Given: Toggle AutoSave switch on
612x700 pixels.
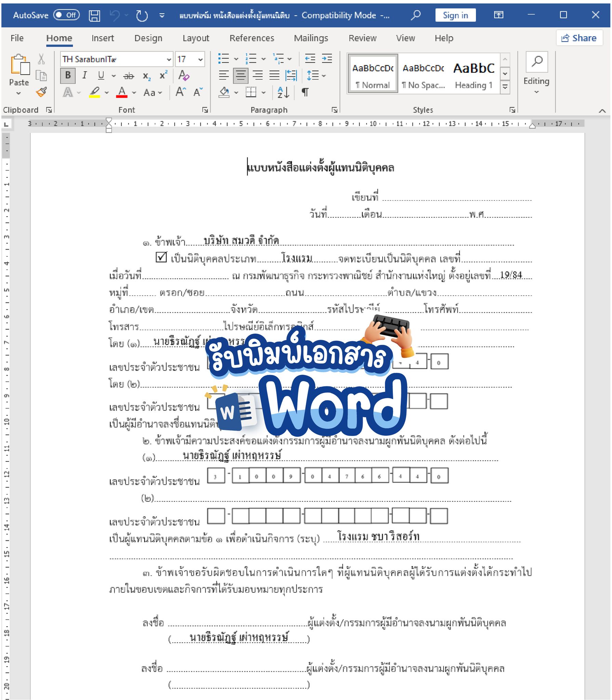Looking at the screenshot, I should point(66,15).
